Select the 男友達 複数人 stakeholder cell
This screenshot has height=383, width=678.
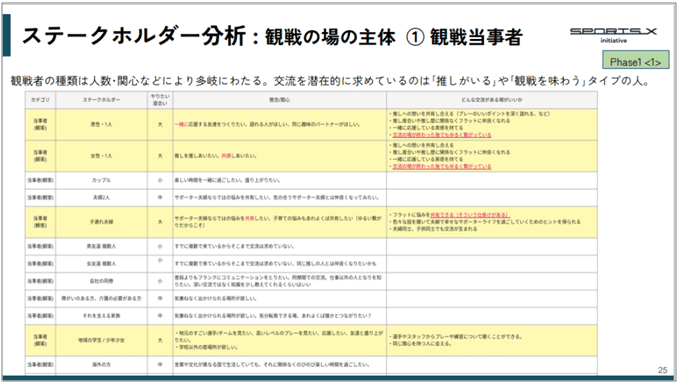(x=101, y=246)
